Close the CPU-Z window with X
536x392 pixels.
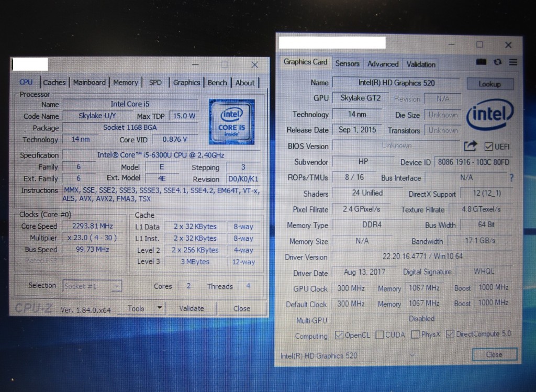coord(255,64)
